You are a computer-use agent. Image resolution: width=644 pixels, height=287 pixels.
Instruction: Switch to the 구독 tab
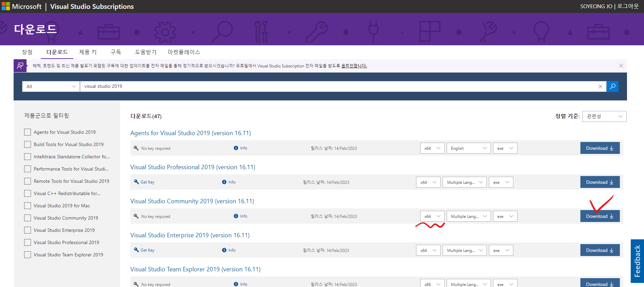coord(116,52)
